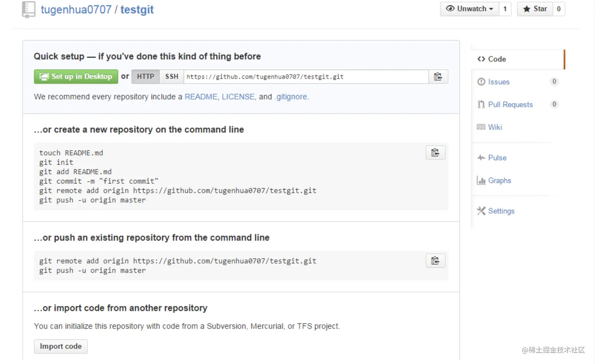Open the README recommendation link
The width and height of the screenshot is (595, 364).
tap(201, 97)
